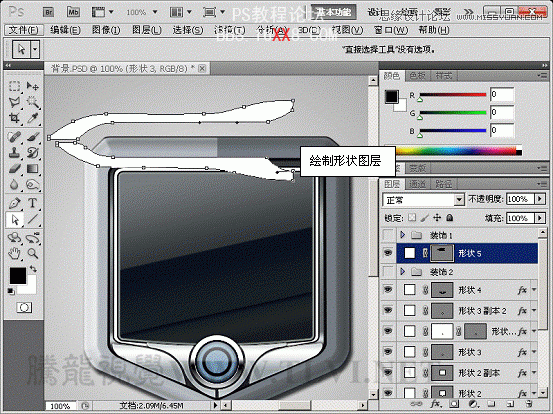The height and width of the screenshot is (414, 553).
Task: Show the 装饰 2 group
Action: coord(388,272)
